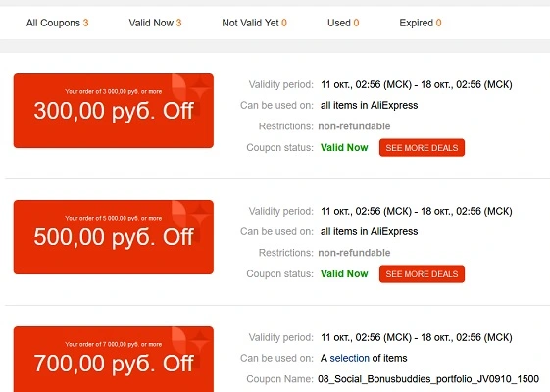Select the Not Valid Yet tab
This screenshot has height=392, width=550.
(254, 23)
